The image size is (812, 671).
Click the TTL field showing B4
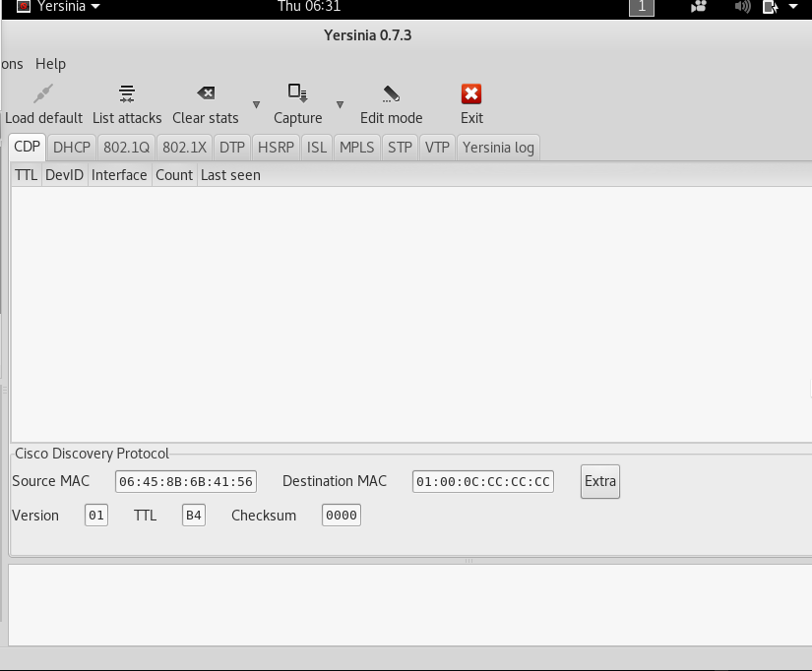pyautogui.click(x=194, y=516)
